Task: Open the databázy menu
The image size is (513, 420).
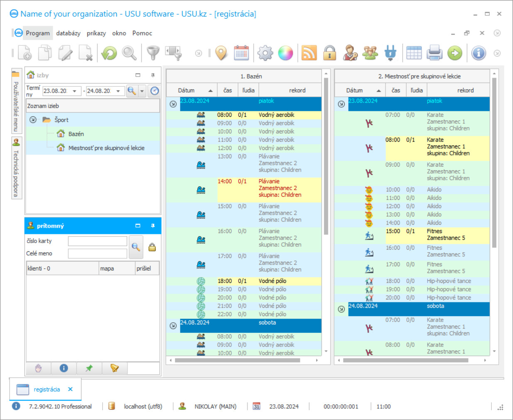Action: pyautogui.click(x=68, y=33)
